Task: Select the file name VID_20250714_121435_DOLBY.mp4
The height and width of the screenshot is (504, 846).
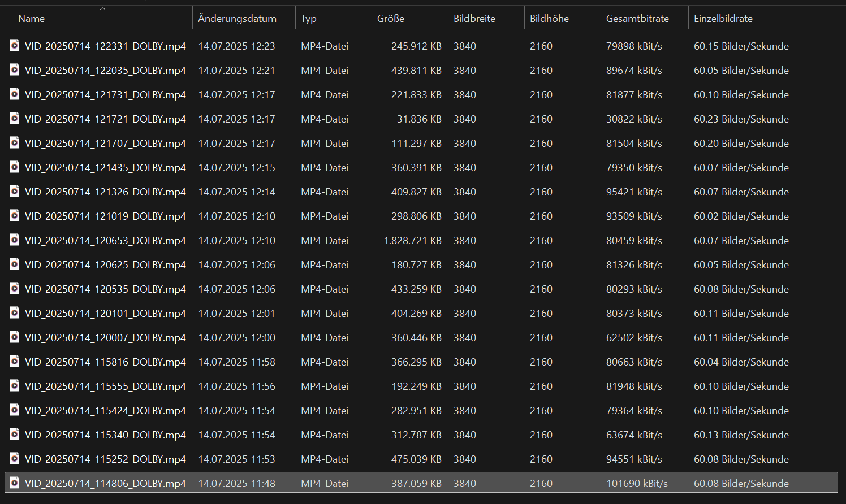Action: tap(105, 168)
